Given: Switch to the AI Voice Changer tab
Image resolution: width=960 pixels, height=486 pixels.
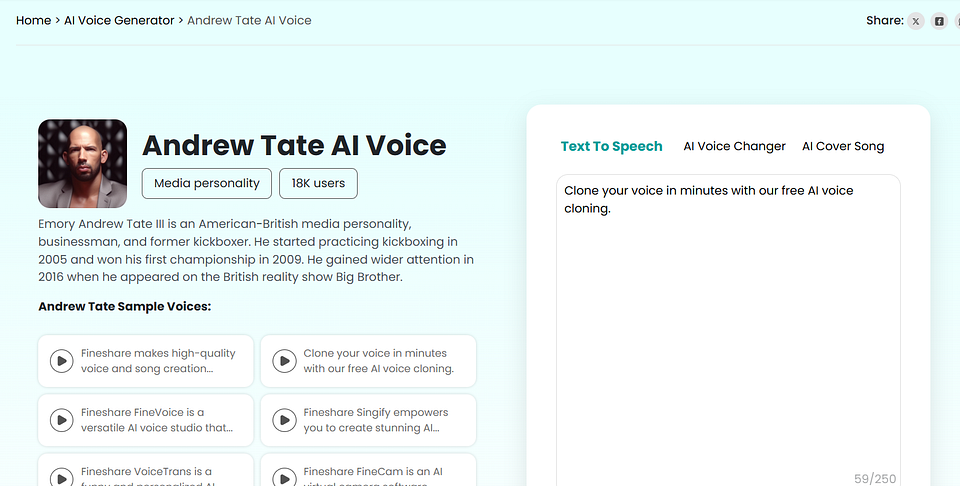Looking at the screenshot, I should coord(735,146).
